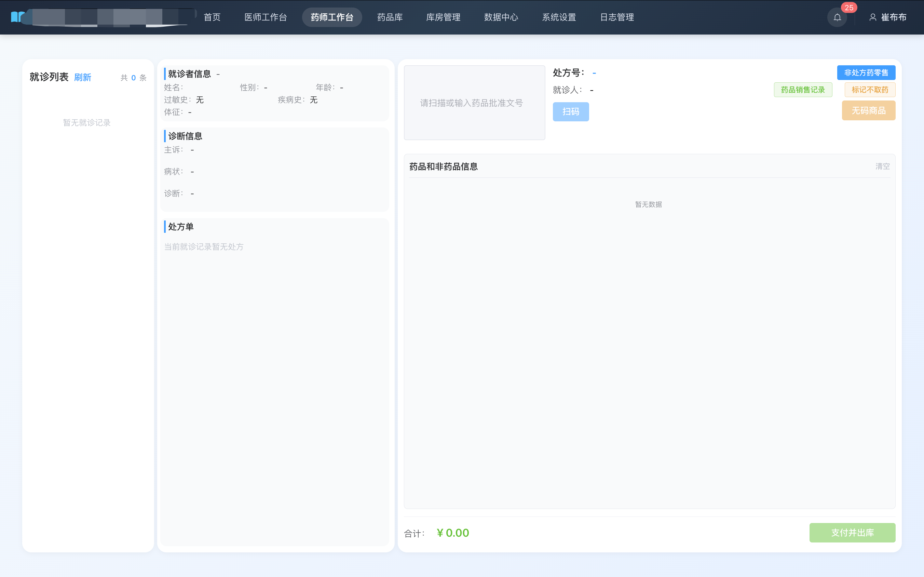Click the 诊断信息 section heading
924x577 pixels.
click(185, 136)
